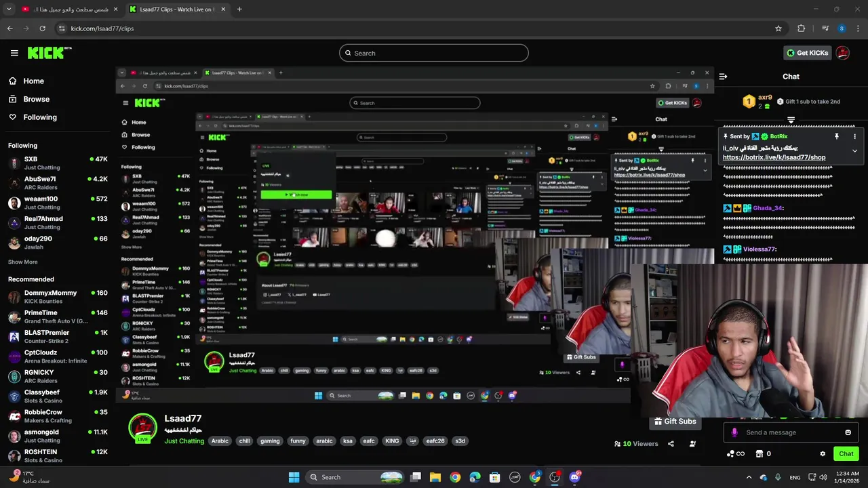Open oday290 channel in sidebar
This screenshot has width=868, height=488.
point(58,243)
